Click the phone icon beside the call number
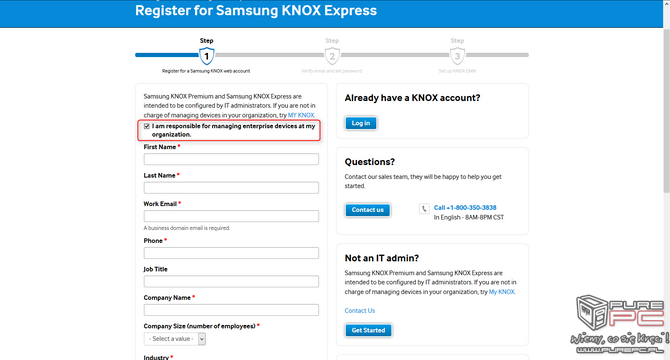Viewport: 670px width, 360px height. 424,208
